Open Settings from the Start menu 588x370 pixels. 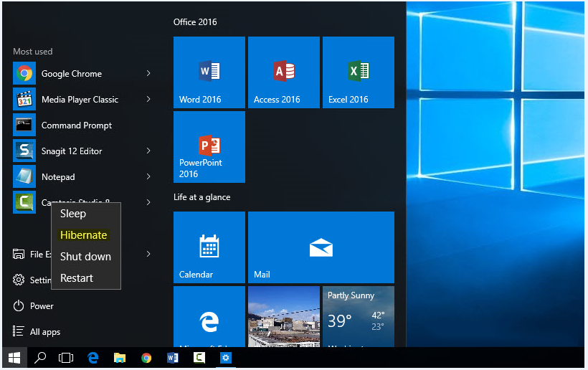[x=32, y=280]
